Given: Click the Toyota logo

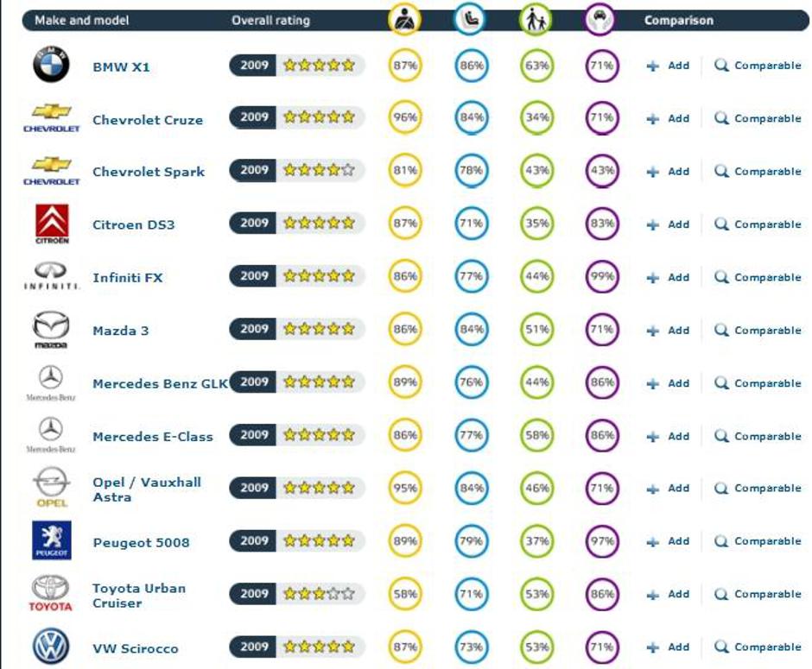Looking at the screenshot, I should [50, 592].
